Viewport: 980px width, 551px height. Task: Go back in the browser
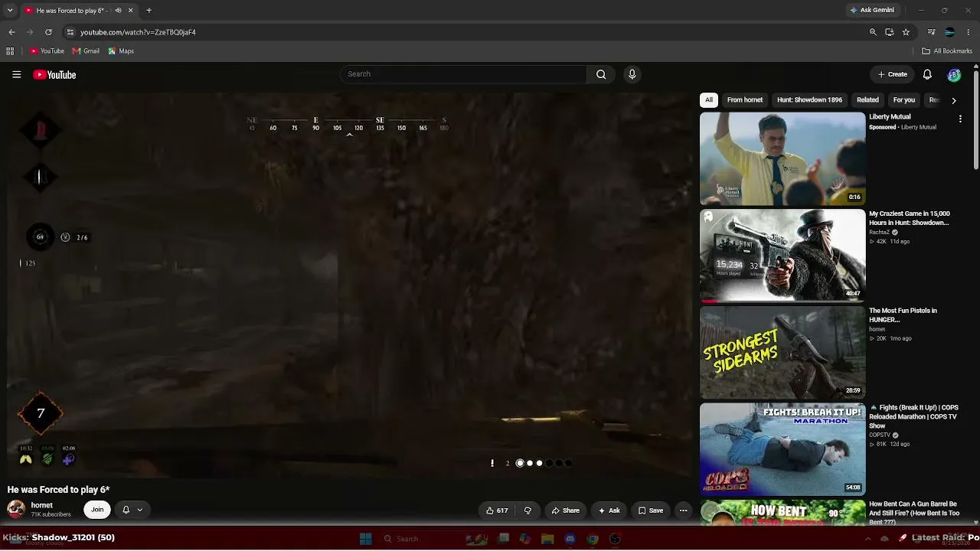(x=11, y=32)
